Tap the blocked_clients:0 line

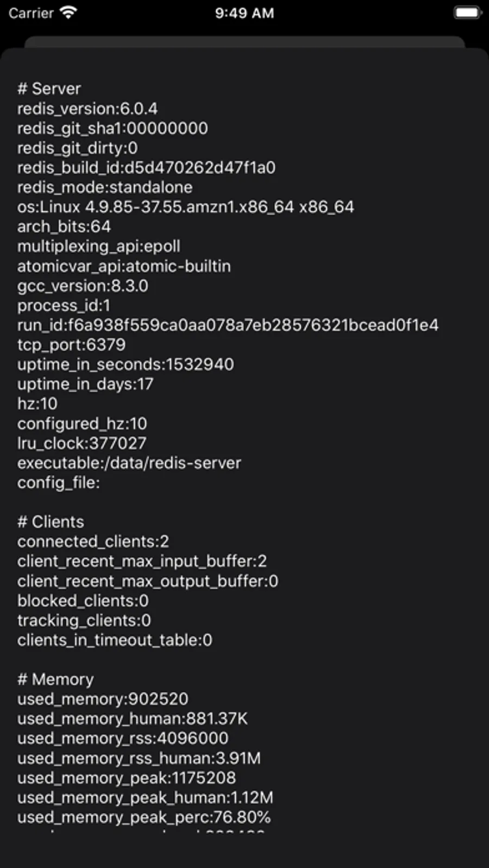click(83, 601)
